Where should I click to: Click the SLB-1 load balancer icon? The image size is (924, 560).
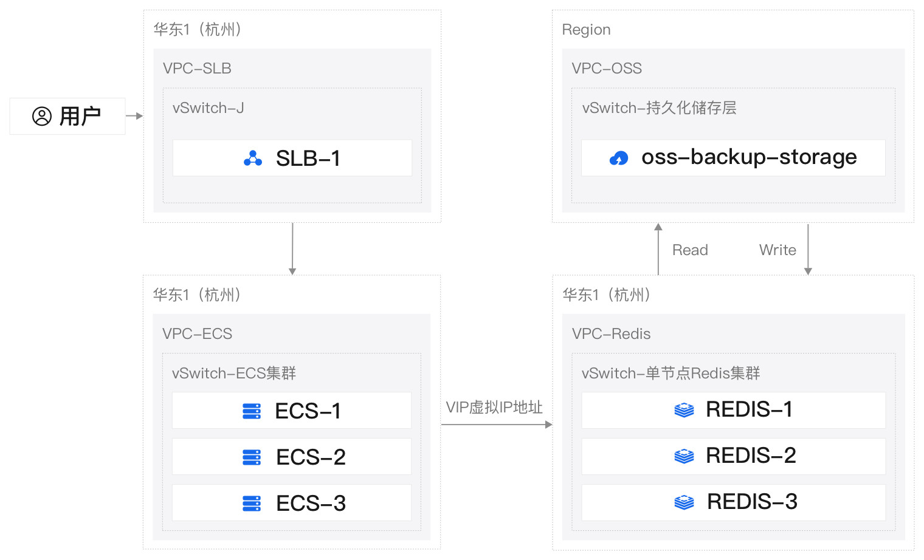[x=253, y=159]
